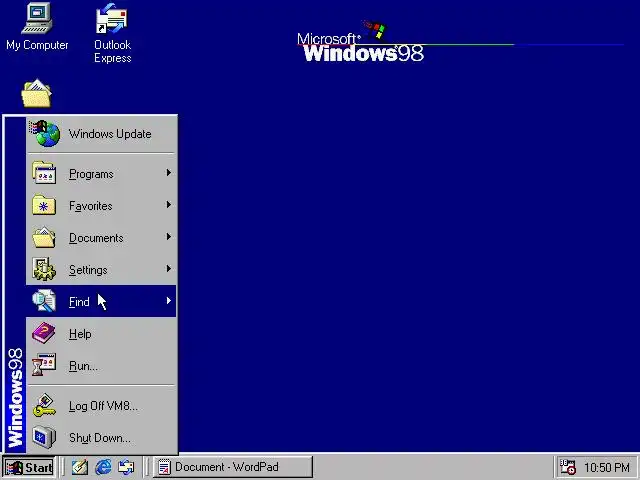Click the Run window icon
640x480 pixels.
[44, 365]
